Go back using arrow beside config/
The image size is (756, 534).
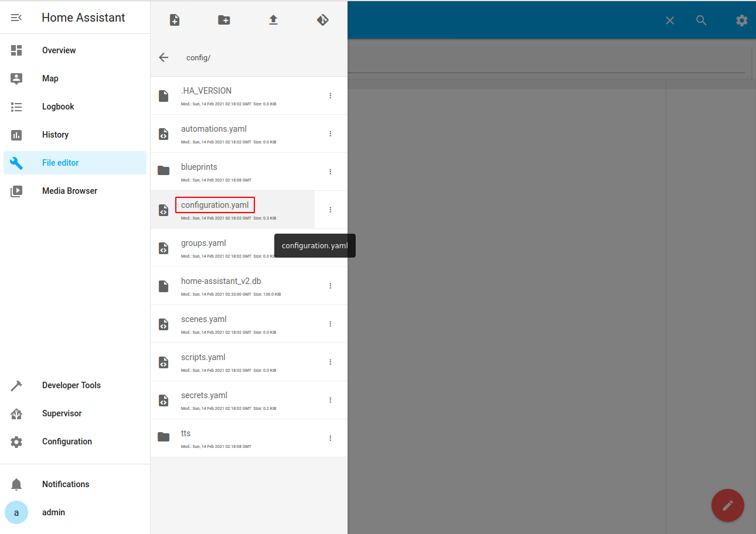[164, 57]
